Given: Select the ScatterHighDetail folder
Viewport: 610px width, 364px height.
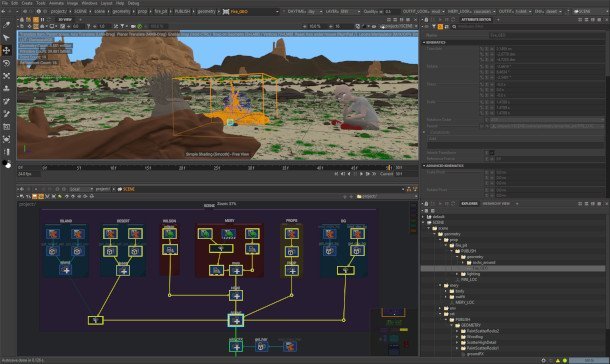Looking at the screenshot, I should pos(481,343).
